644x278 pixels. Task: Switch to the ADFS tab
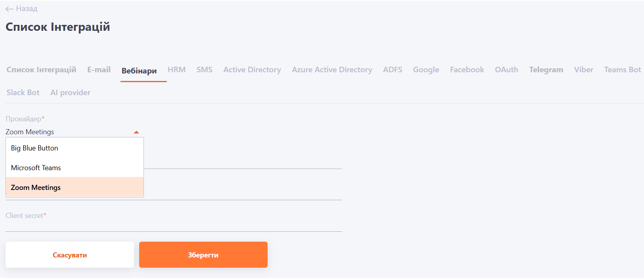(393, 70)
